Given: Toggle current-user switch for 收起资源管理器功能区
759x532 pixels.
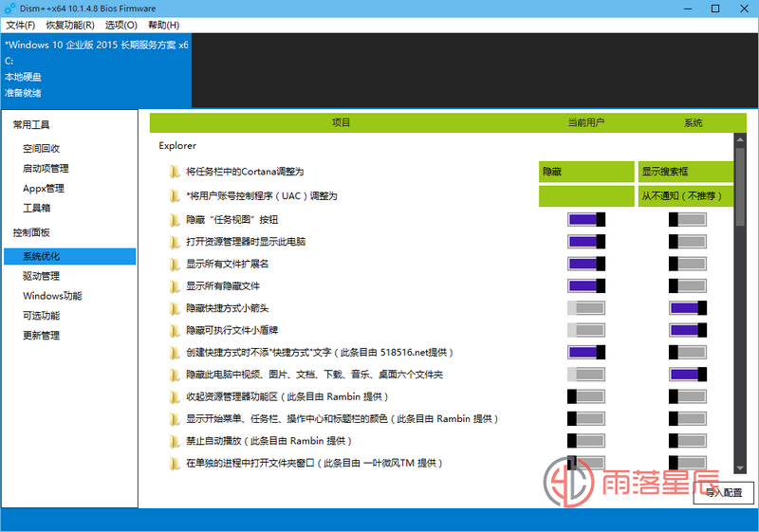Looking at the screenshot, I should click(x=586, y=396).
